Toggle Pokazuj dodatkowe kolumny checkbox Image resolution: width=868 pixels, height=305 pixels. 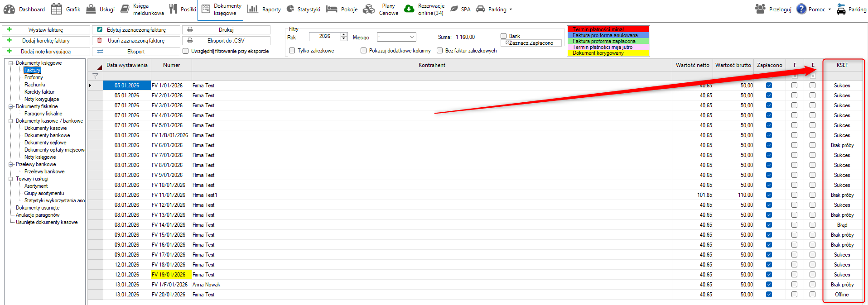click(x=363, y=51)
